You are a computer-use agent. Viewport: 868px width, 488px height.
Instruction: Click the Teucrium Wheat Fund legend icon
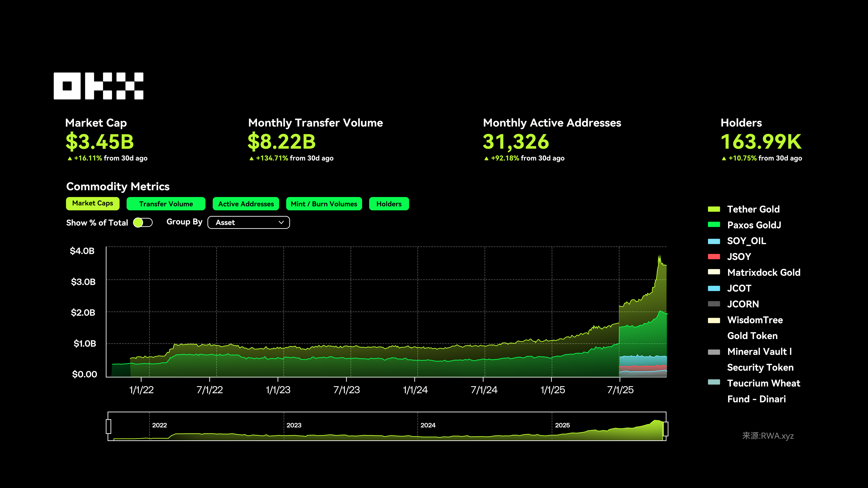[x=714, y=382]
